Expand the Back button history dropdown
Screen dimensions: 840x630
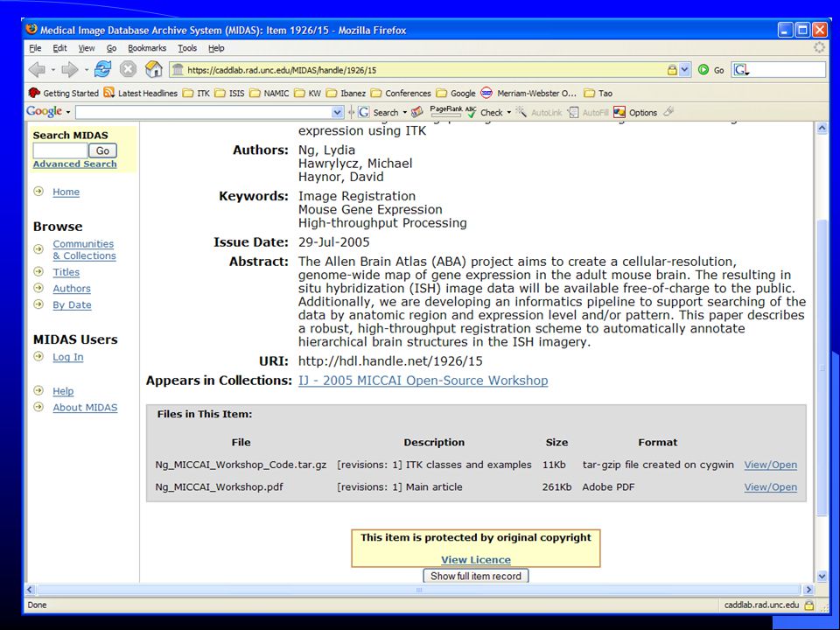pos(53,70)
